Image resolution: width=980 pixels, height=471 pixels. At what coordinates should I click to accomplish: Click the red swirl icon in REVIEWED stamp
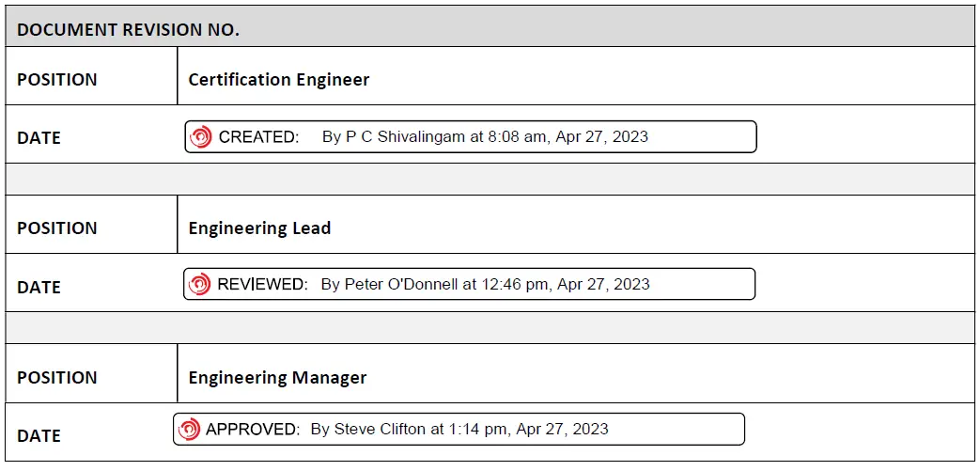point(199,284)
